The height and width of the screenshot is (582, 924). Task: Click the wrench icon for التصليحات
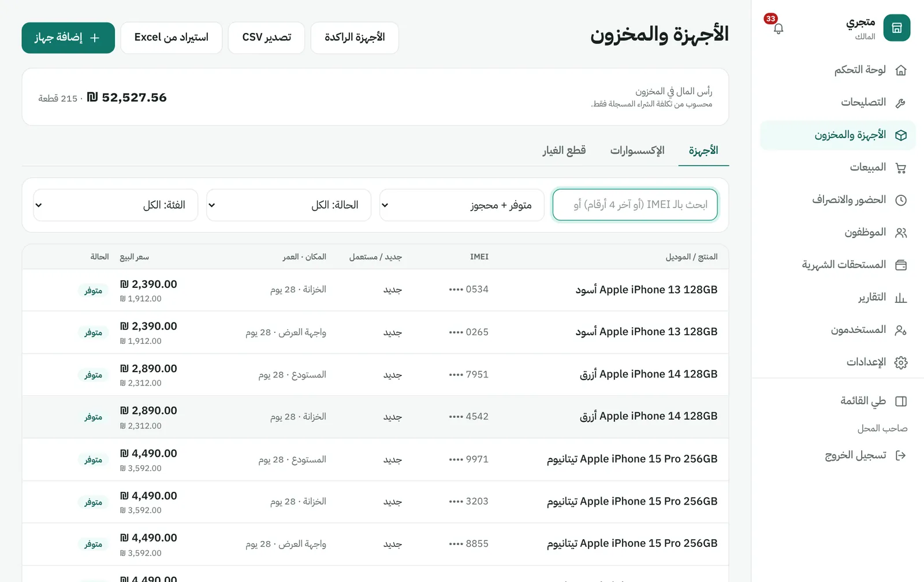coord(900,103)
